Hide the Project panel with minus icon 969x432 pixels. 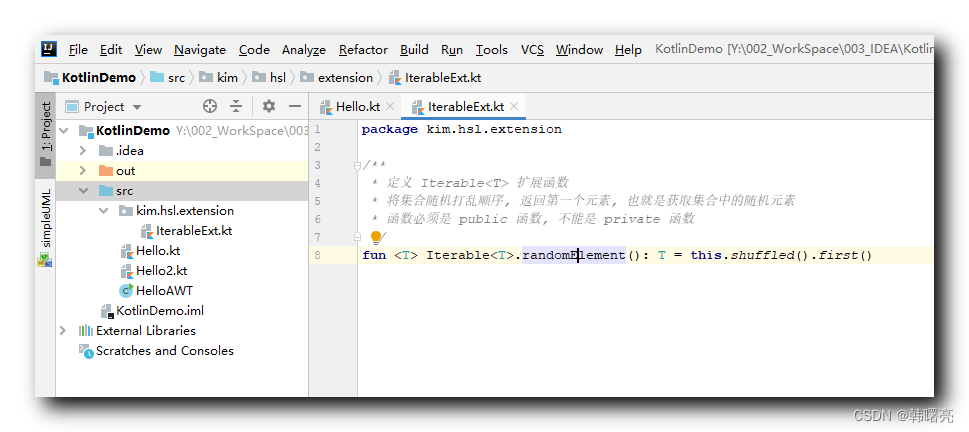295,106
